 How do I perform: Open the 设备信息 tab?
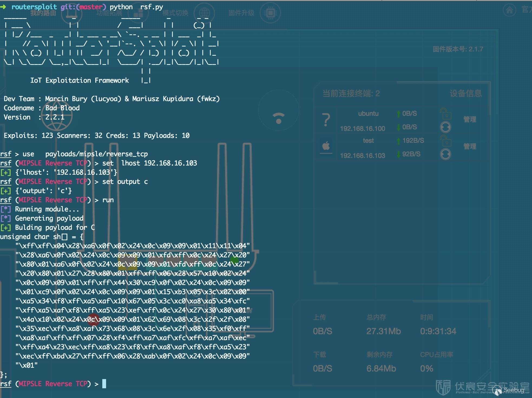[x=466, y=93]
